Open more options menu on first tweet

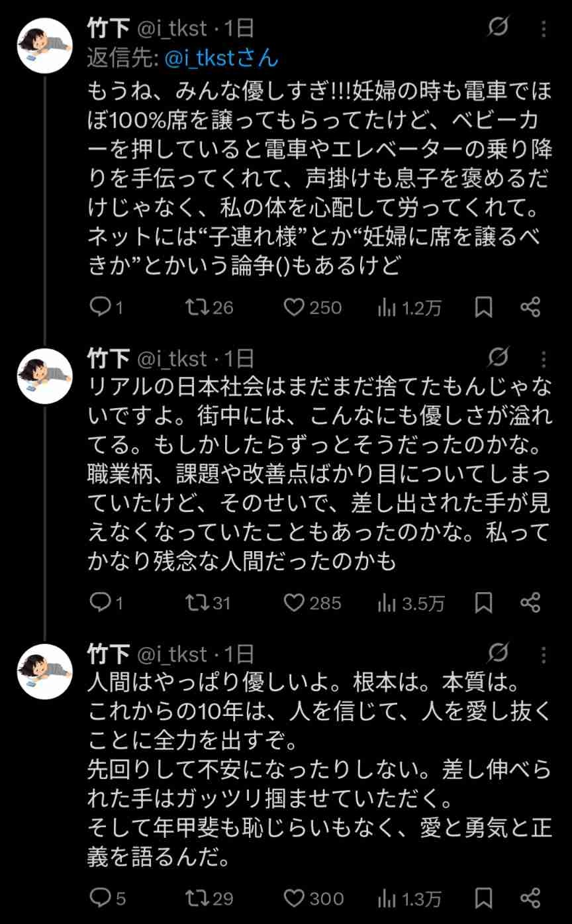click(544, 28)
